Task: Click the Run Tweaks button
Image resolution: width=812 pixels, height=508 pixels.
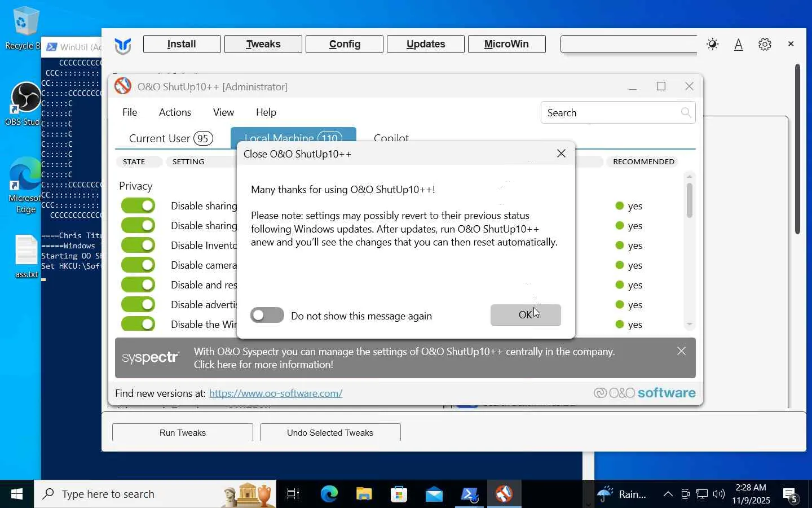Action: click(x=183, y=432)
